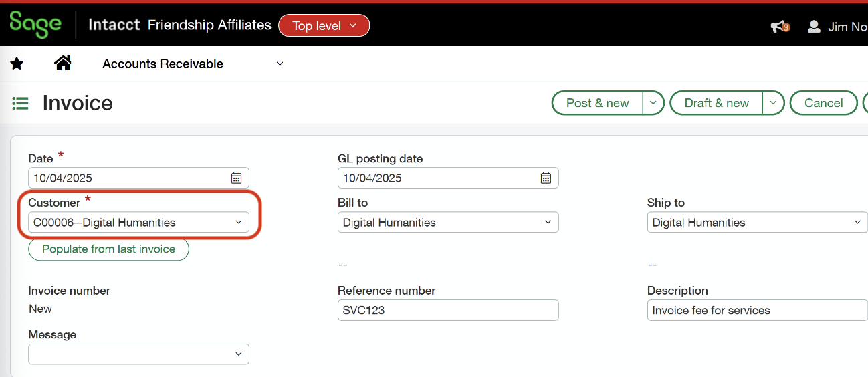Click the Cancel button
This screenshot has width=868, height=377.
(823, 103)
